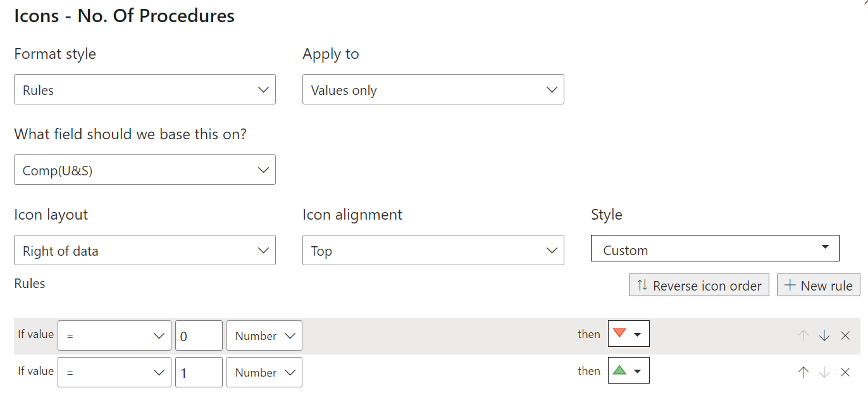
Task: Open the Apply to dropdown showing Values only
Action: click(x=433, y=89)
